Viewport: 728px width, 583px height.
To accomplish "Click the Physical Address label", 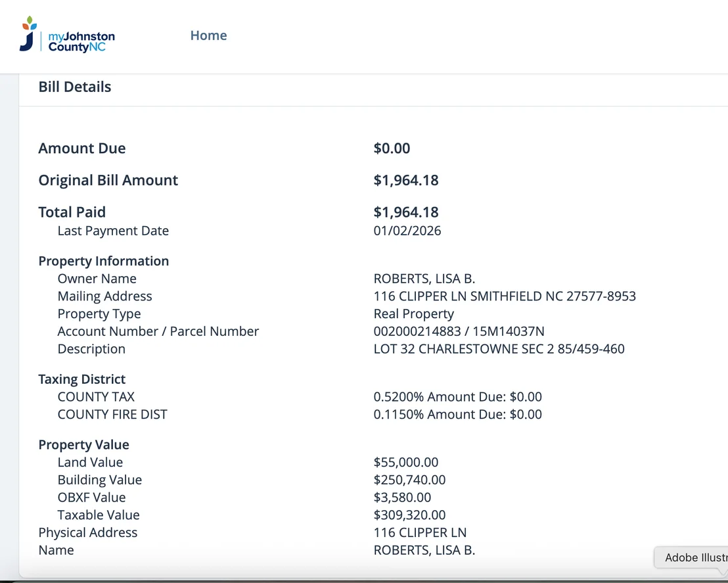I will coord(88,533).
